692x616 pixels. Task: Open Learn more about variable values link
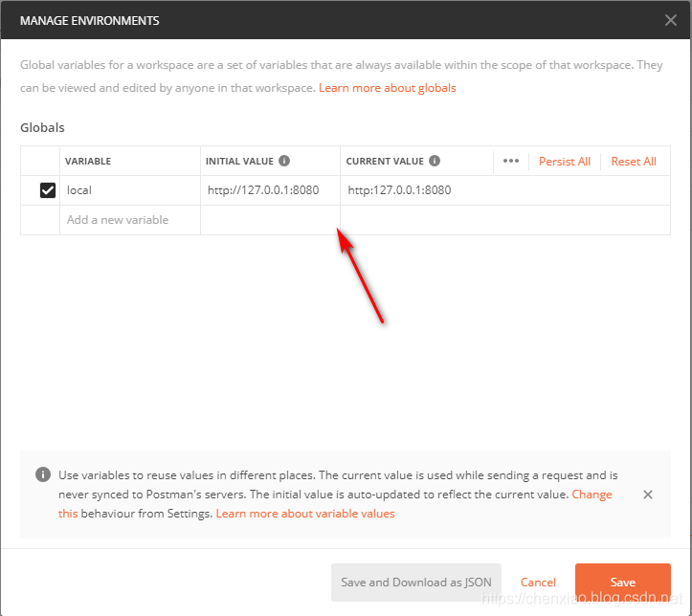pos(305,514)
